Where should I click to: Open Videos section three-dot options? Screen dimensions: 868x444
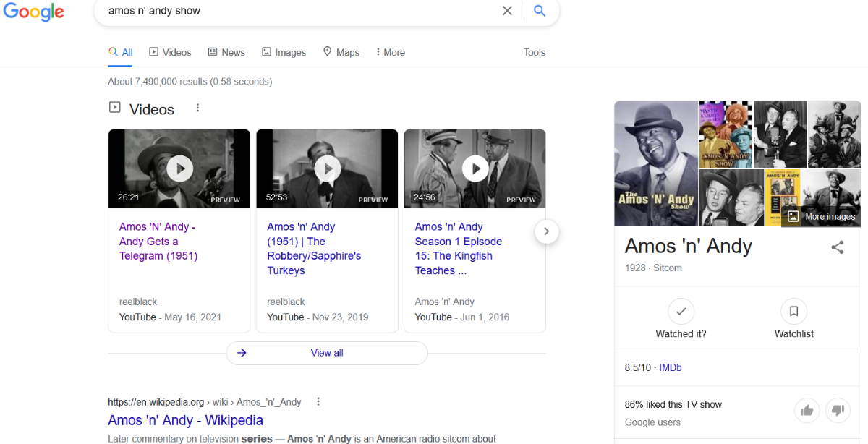pyautogui.click(x=197, y=108)
